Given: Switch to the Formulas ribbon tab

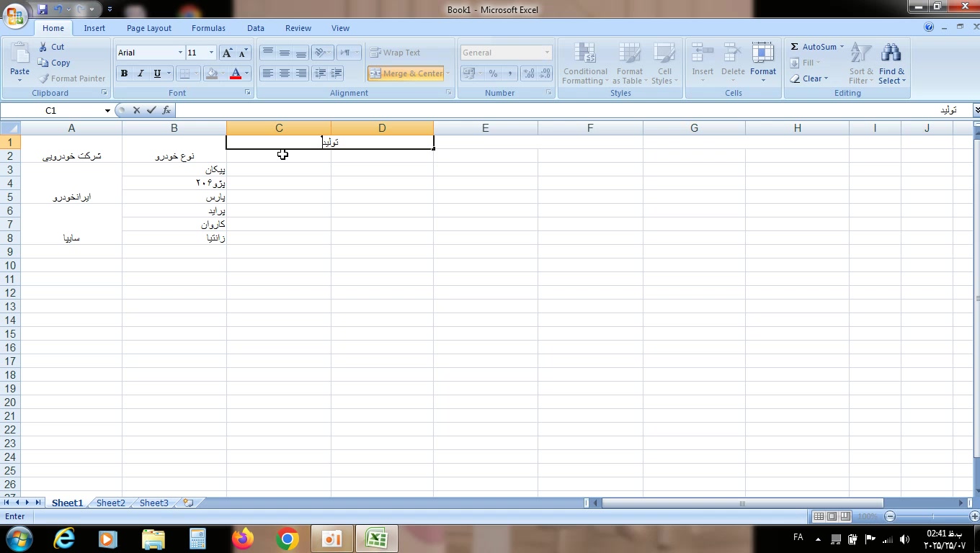Looking at the screenshot, I should (208, 28).
